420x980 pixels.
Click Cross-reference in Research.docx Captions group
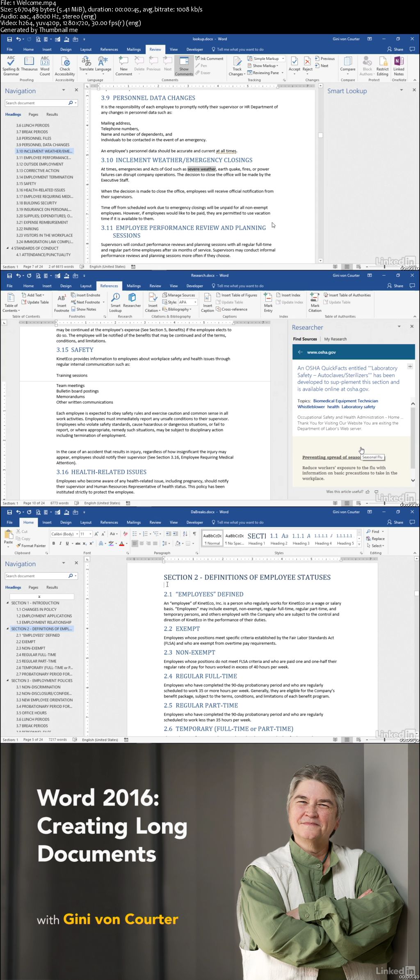[x=232, y=309]
